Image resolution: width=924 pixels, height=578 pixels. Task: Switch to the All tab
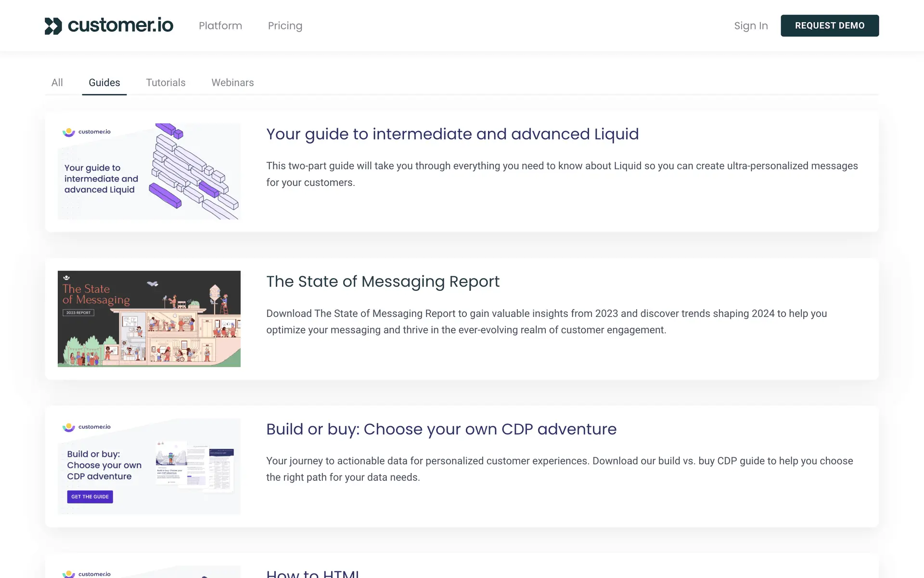[x=57, y=82]
